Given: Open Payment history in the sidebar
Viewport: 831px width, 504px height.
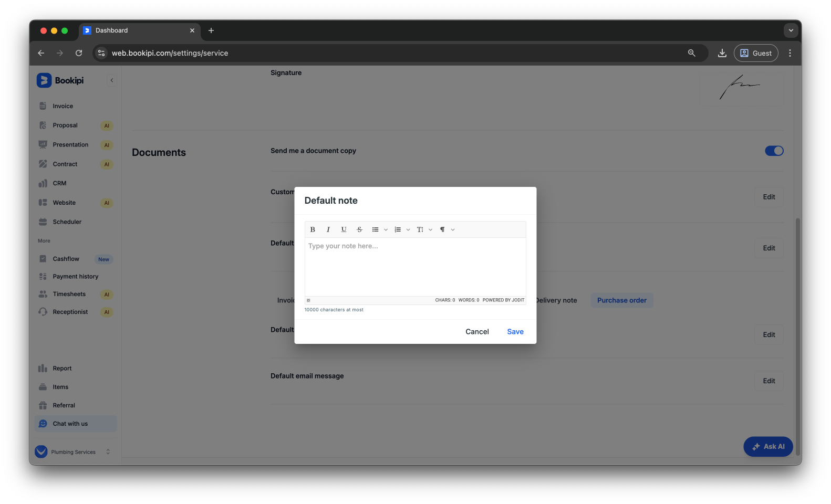Looking at the screenshot, I should (76, 277).
